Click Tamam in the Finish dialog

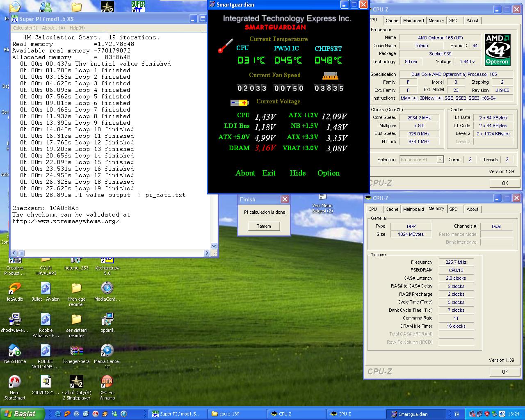tap(264, 226)
